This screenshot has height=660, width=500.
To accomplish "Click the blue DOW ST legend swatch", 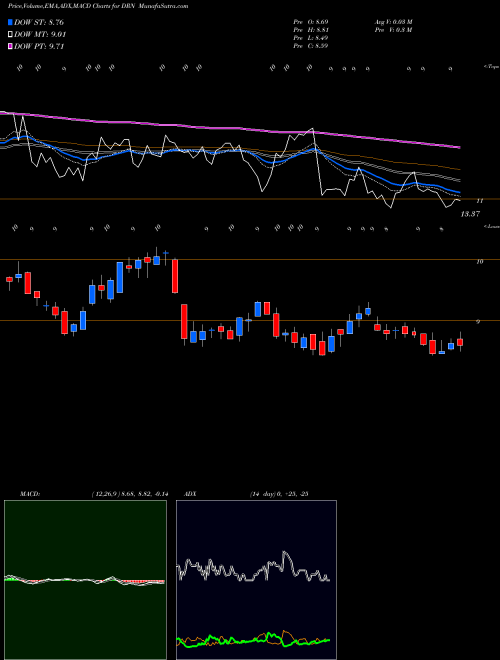I will click(x=10, y=22).
